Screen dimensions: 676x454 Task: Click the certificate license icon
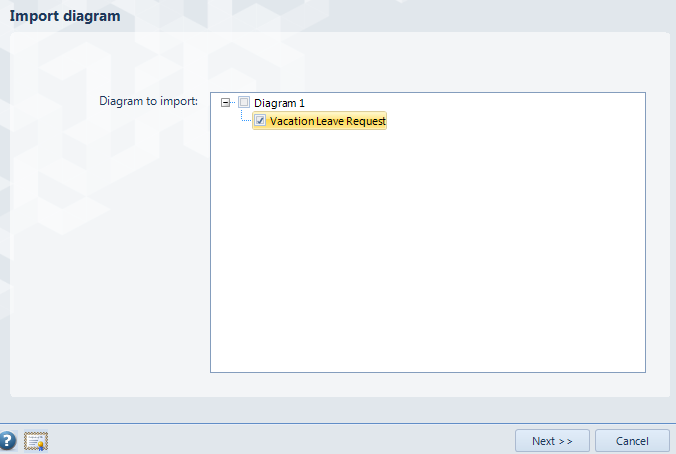[x=36, y=441]
